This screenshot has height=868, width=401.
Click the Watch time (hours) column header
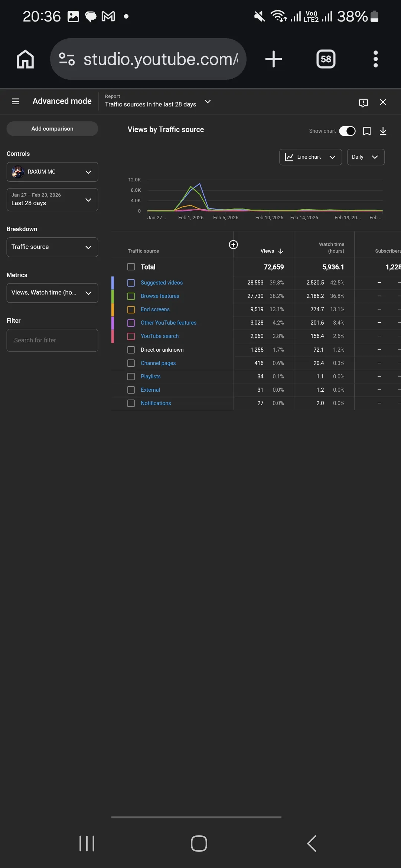[x=332, y=247]
